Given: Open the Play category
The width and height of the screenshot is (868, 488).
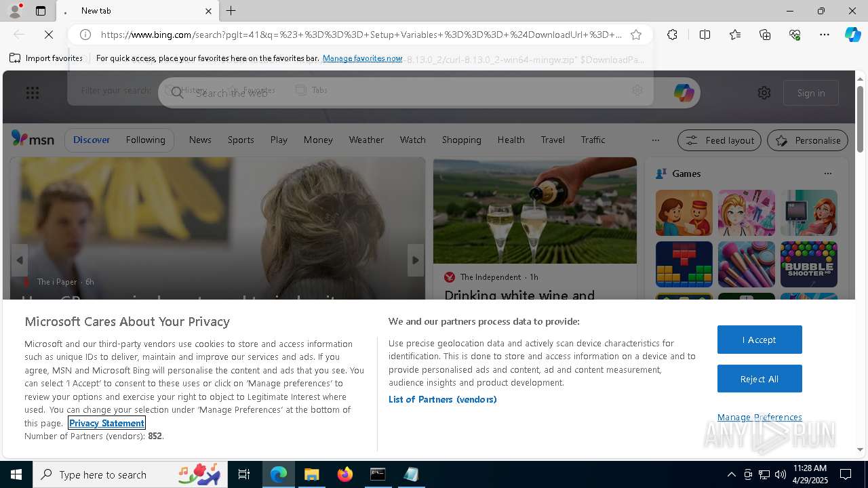Looking at the screenshot, I should (x=279, y=140).
